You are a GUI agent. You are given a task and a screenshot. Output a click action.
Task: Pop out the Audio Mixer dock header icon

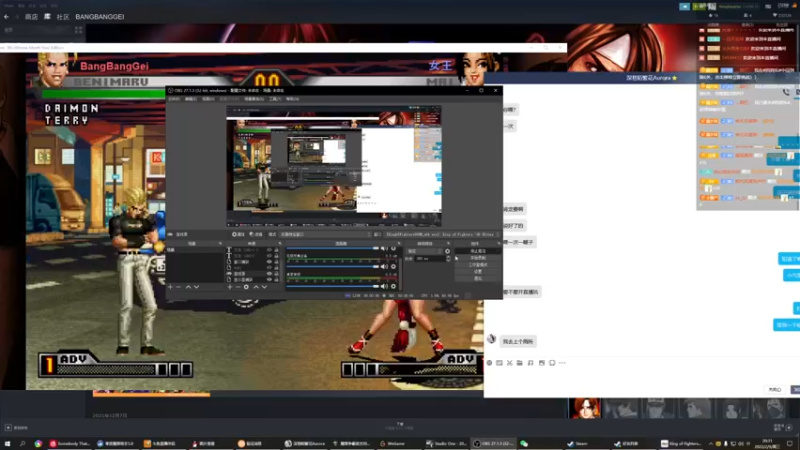click(398, 243)
